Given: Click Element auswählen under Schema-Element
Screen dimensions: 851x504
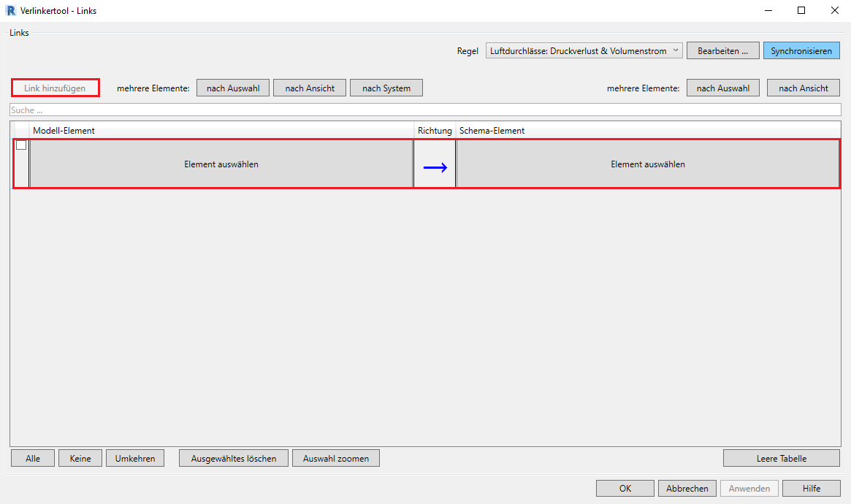Looking at the screenshot, I should pos(647,164).
